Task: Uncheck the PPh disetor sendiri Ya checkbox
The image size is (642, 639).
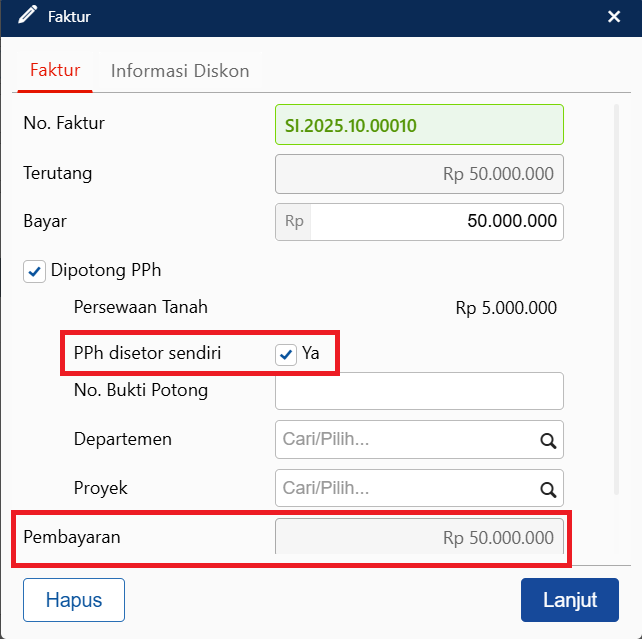Action: [286, 354]
